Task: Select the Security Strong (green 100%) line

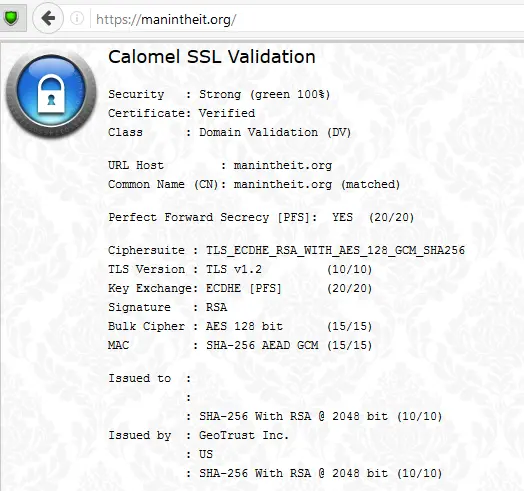Action: pyautogui.click(x=219, y=94)
